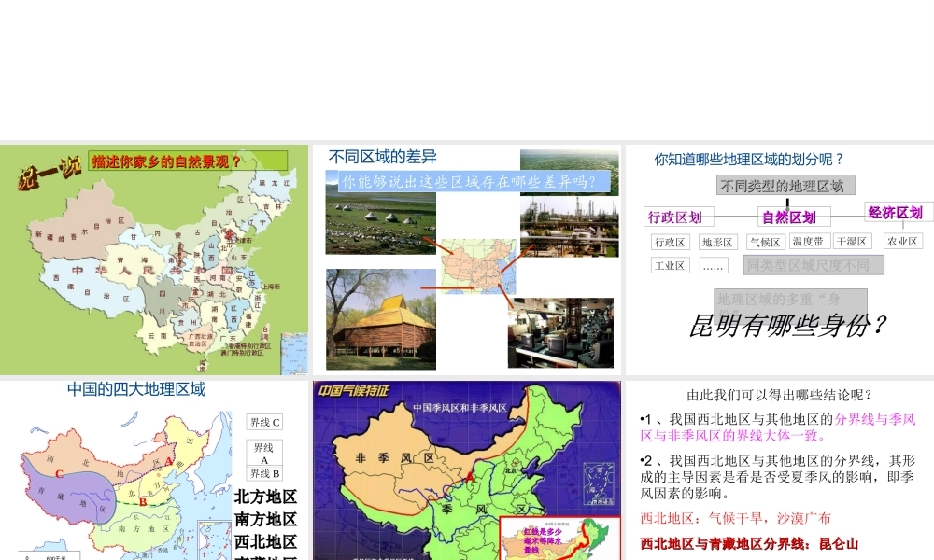Select the 温度带 box

[x=809, y=242]
